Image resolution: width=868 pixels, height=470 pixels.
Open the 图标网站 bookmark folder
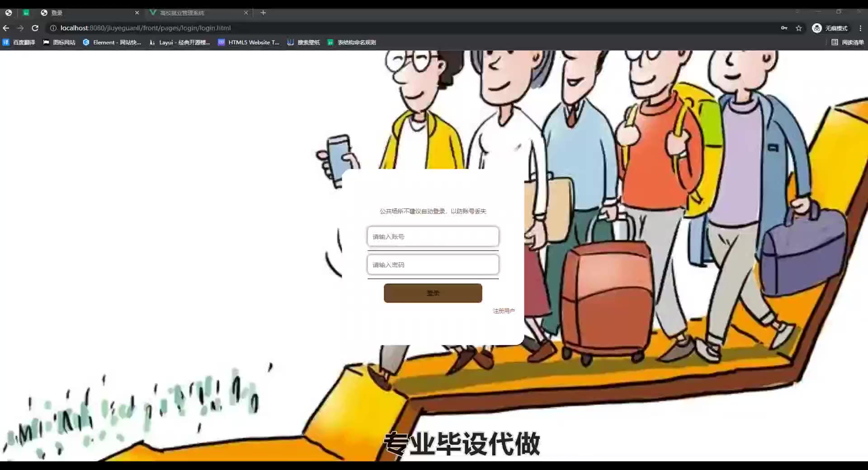(59, 42)
